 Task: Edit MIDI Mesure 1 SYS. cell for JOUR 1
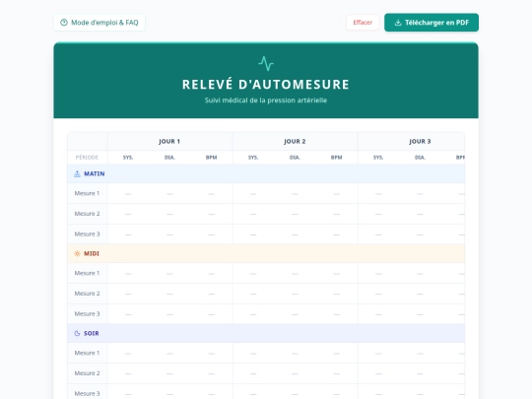coord(128,274)
